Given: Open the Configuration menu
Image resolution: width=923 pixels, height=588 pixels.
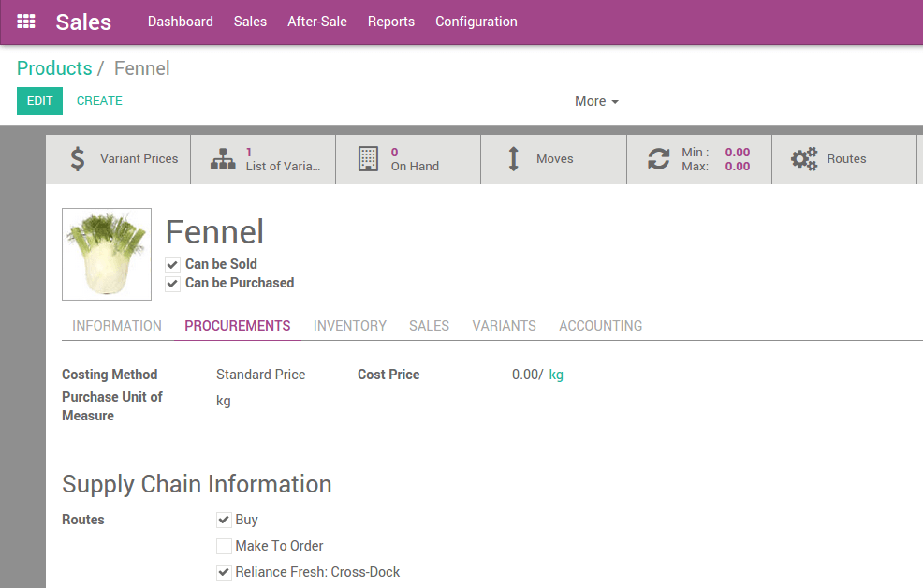Looking at the screenshot, I should [476, 21].
